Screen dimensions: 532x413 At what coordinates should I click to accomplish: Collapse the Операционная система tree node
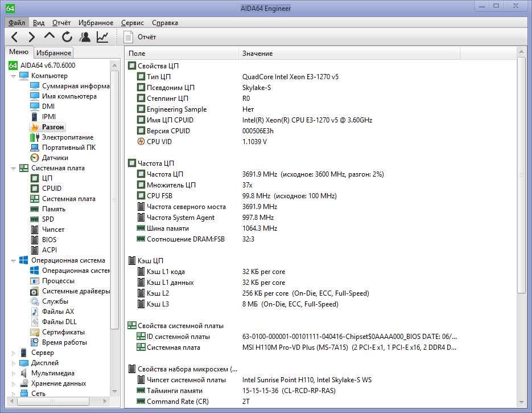[x=13, y=261]
